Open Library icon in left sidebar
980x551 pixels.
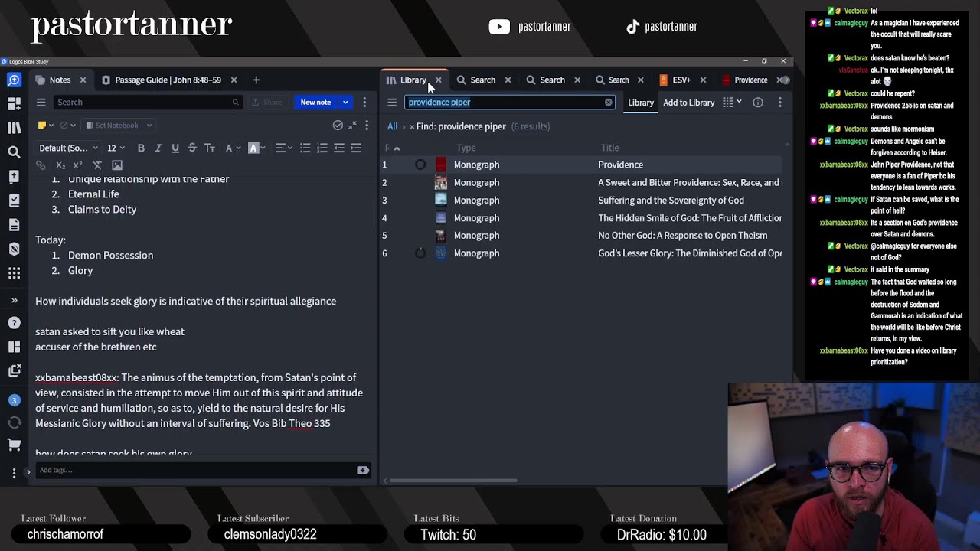[x=14, y=128]
